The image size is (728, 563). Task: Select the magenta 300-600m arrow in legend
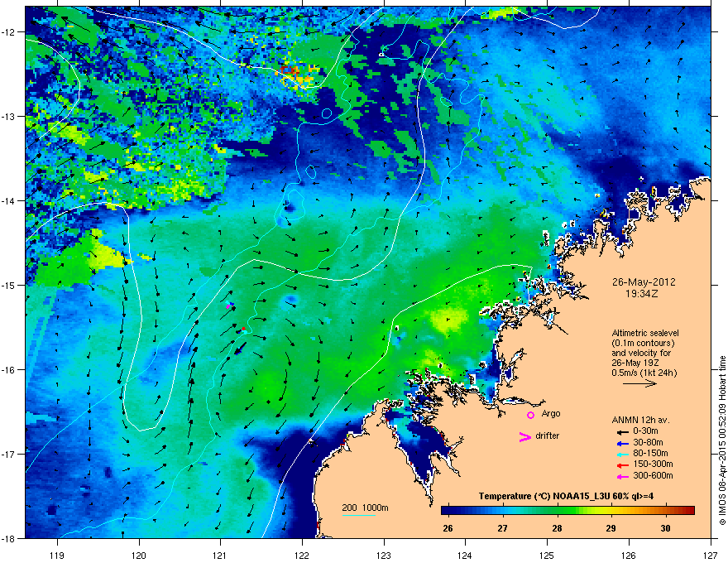pyautogui.click(x=621, y=476)
